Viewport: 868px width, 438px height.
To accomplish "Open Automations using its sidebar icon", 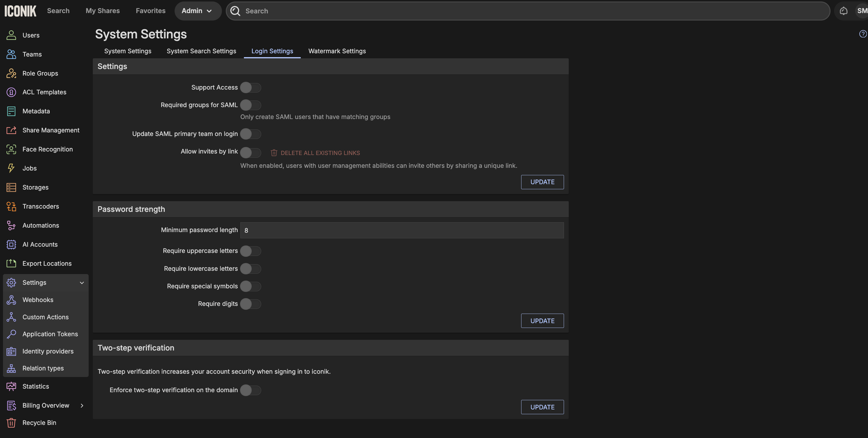I will [11, 225].
